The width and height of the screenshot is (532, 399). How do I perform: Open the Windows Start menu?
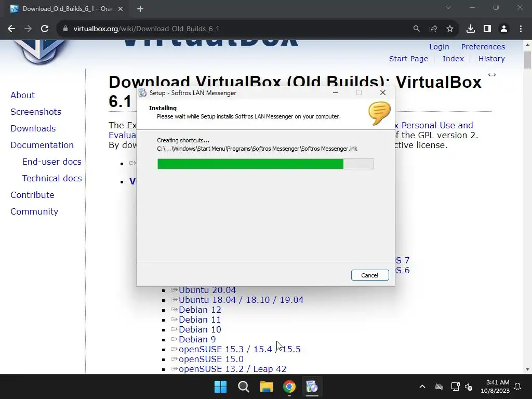coord(220,387)
